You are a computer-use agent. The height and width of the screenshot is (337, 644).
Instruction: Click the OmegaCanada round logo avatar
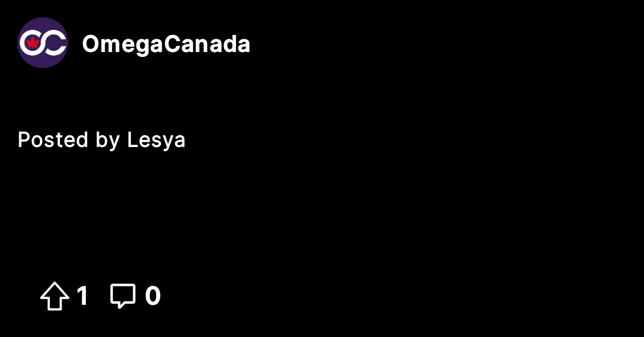43,43
